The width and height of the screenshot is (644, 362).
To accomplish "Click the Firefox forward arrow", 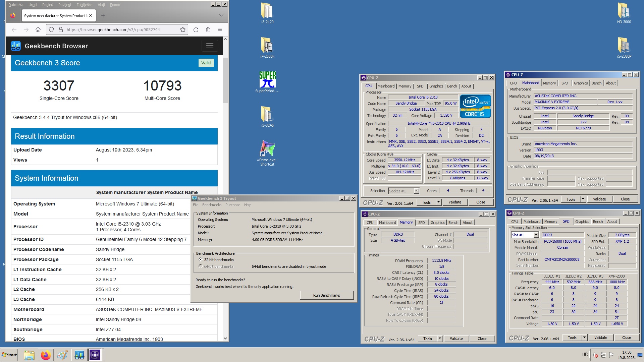I will (26, 29).
